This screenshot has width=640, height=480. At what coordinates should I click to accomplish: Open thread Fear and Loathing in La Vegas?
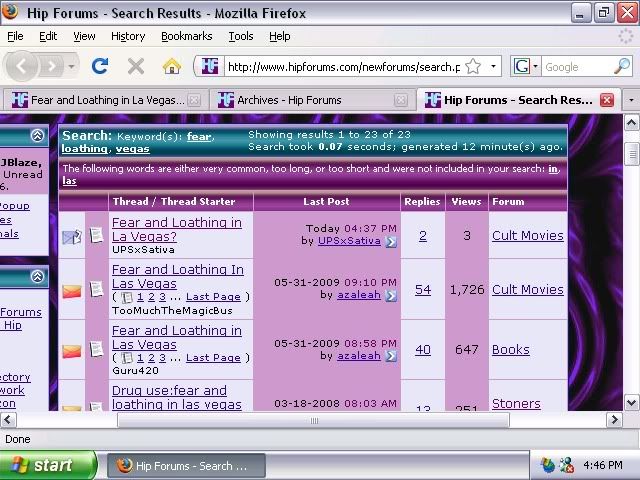[177, 229]
